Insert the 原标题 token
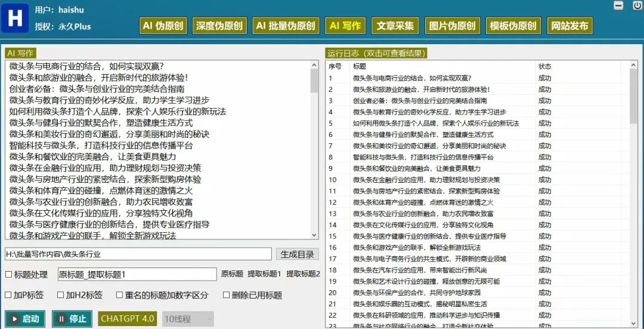The image size is (644, 329). 232,274
